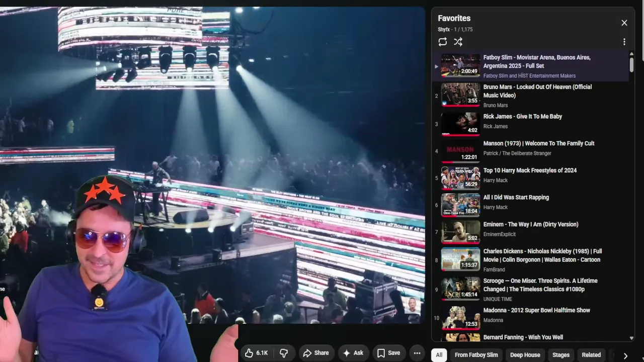Image resolution: width=644 pixels, height=362 pixels.
Task: Click the playlist scrollbar thumb
Action: click(x=631, y=65)
